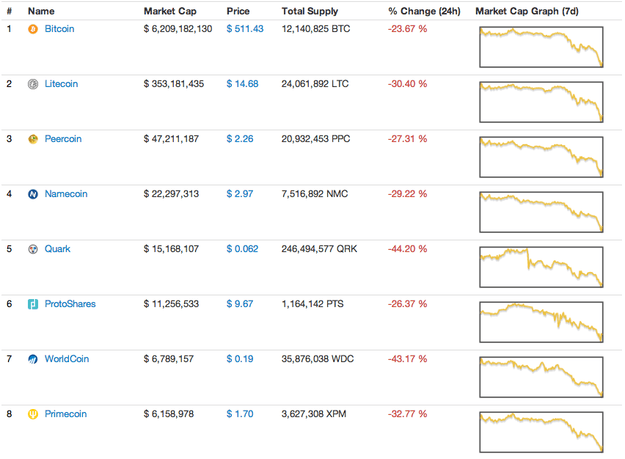Select supply value 12,140,825 BTC
625x459 pixels.
tap(316, 29)
